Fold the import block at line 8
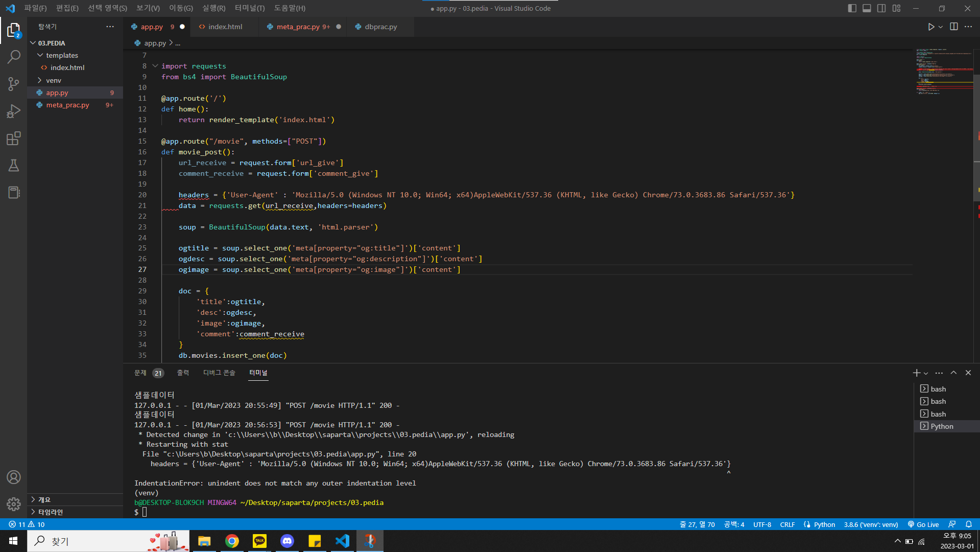The height and width of the screenshot is (552, 980). coord(155,66)
